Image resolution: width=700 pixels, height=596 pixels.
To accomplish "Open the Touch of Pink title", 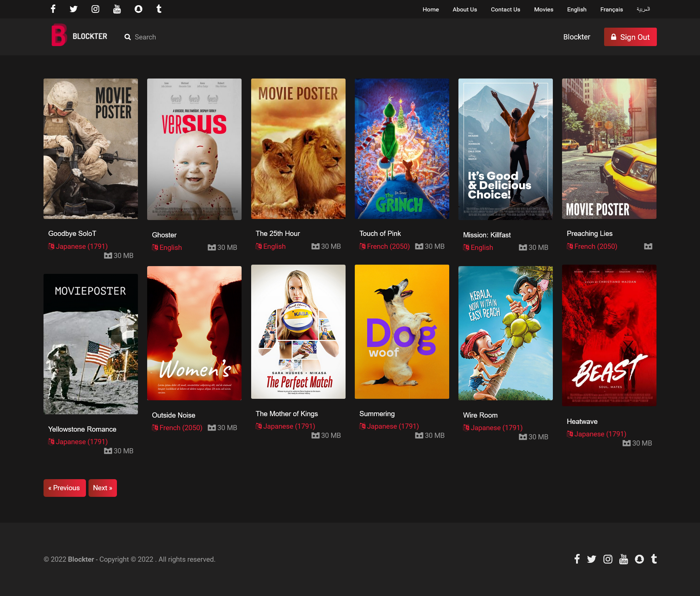I will [x=380, y=233].
